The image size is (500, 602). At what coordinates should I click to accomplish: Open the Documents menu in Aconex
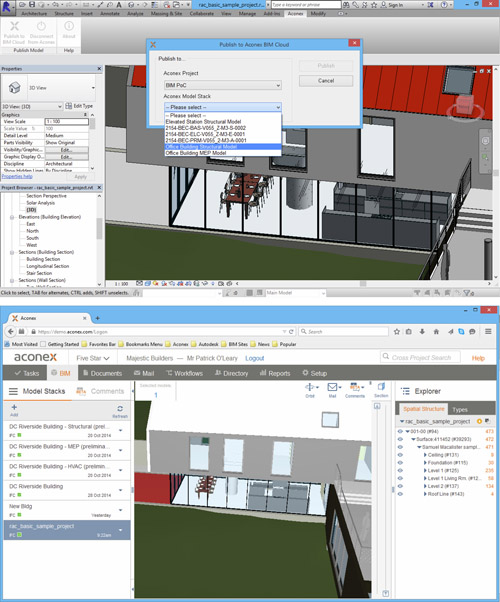(x=103, y=373)
